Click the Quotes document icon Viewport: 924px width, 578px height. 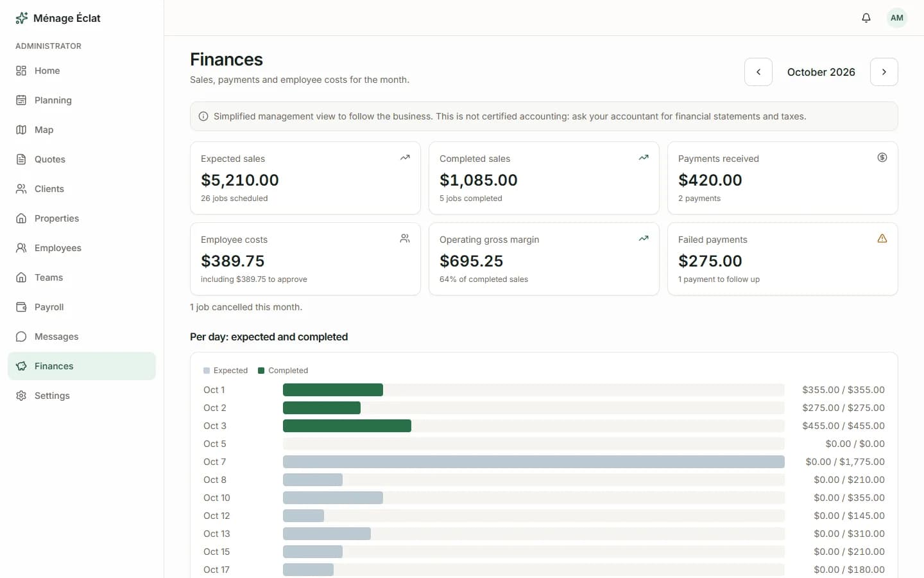coord(21,159)
